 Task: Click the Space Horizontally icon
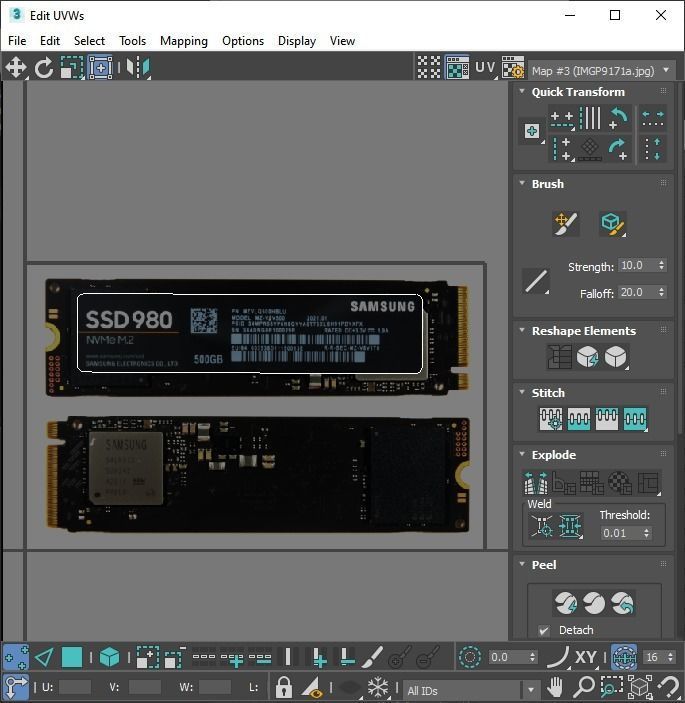pos(653,118)
